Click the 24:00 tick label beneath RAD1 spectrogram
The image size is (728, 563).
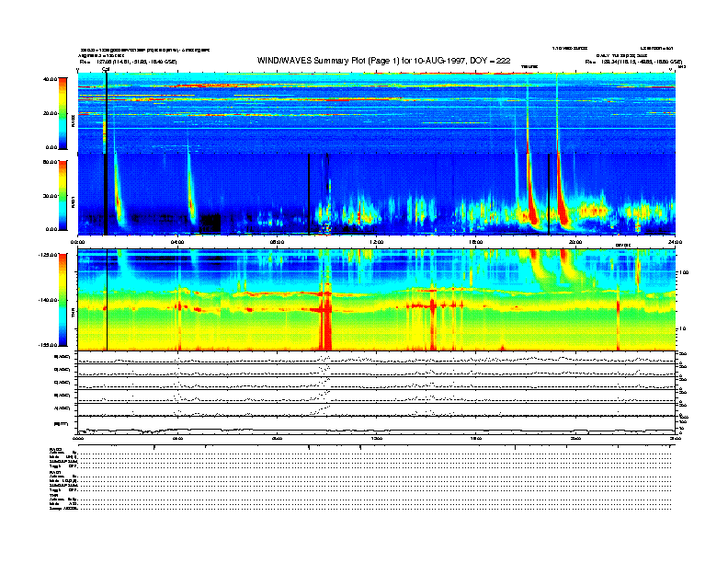pos(675,242)
